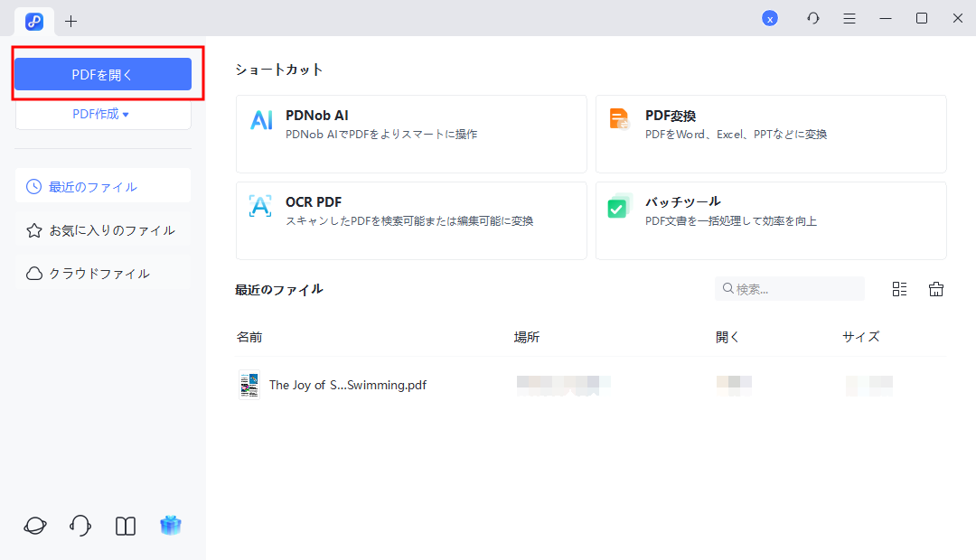Open the PDNob AI shortcut

coord(411,134)
